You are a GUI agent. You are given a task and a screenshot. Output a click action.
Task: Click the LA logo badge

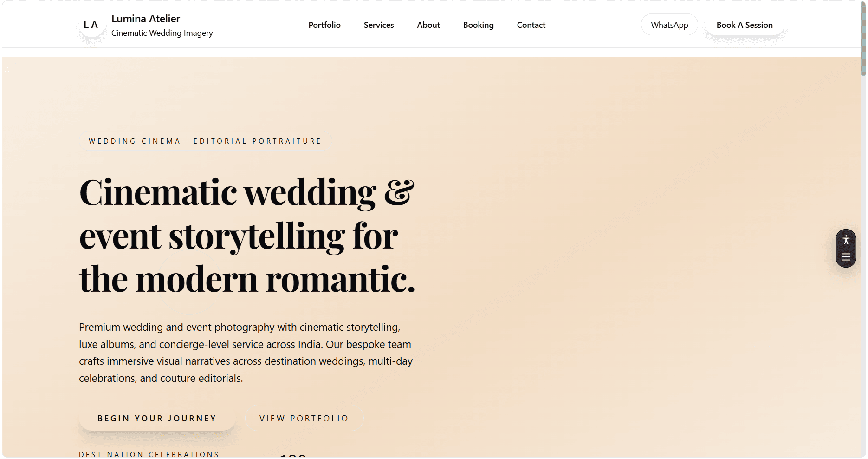pos(91,25)
